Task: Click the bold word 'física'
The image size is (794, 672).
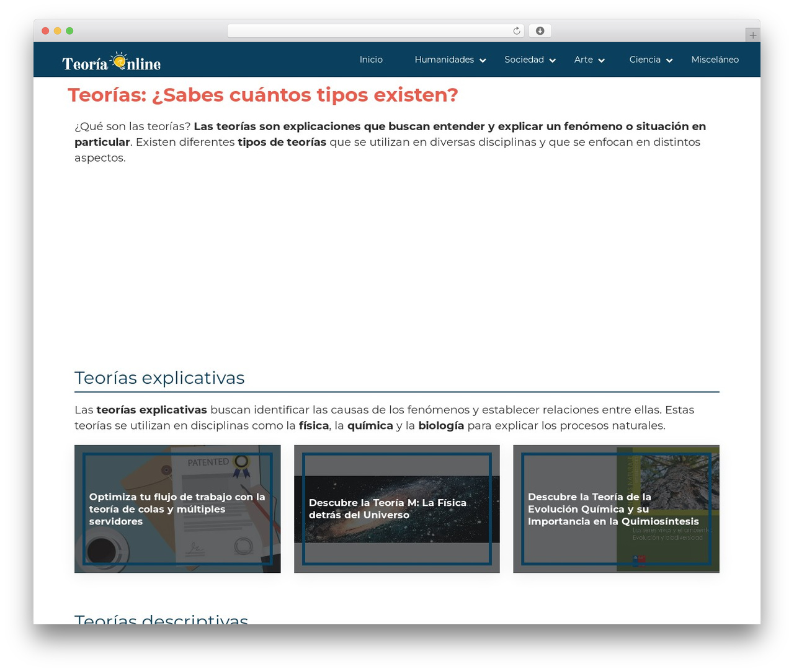Action: (314, 426)
